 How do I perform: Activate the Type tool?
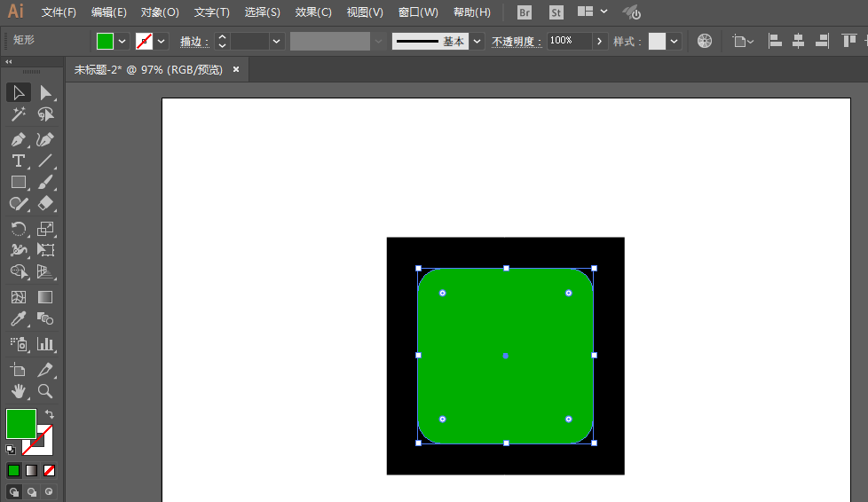[x=19, y=161]
